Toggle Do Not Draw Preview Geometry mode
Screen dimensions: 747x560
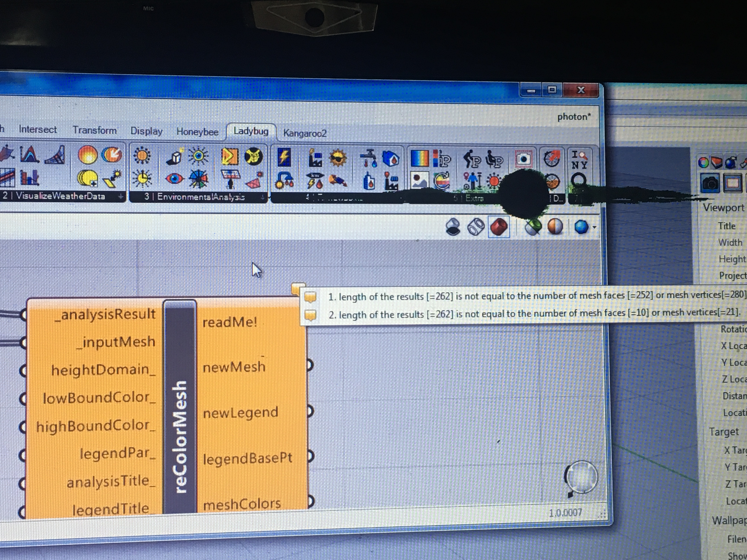coord(453,227)
